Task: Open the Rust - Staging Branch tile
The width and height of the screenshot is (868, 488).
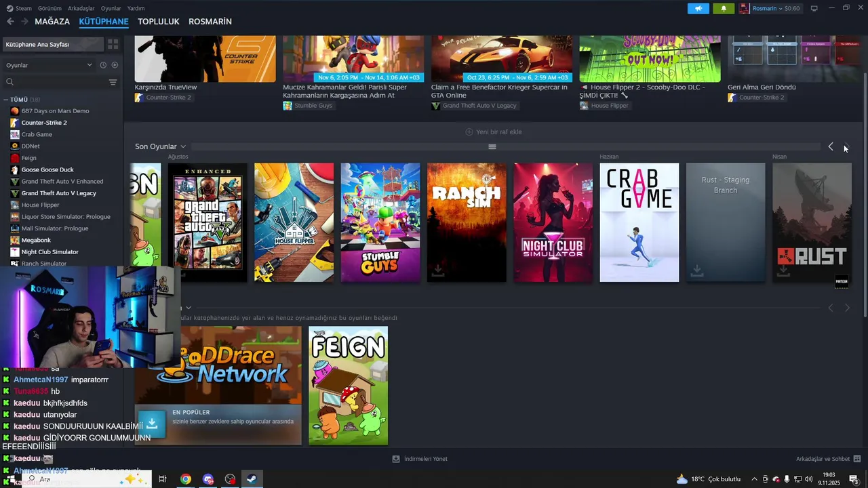Action: 726,222
